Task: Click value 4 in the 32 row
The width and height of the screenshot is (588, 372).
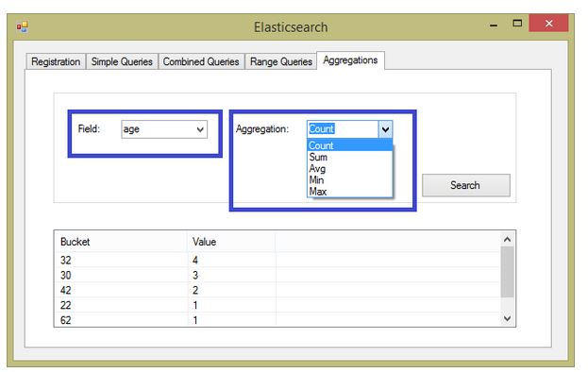Action: [195, 261]
